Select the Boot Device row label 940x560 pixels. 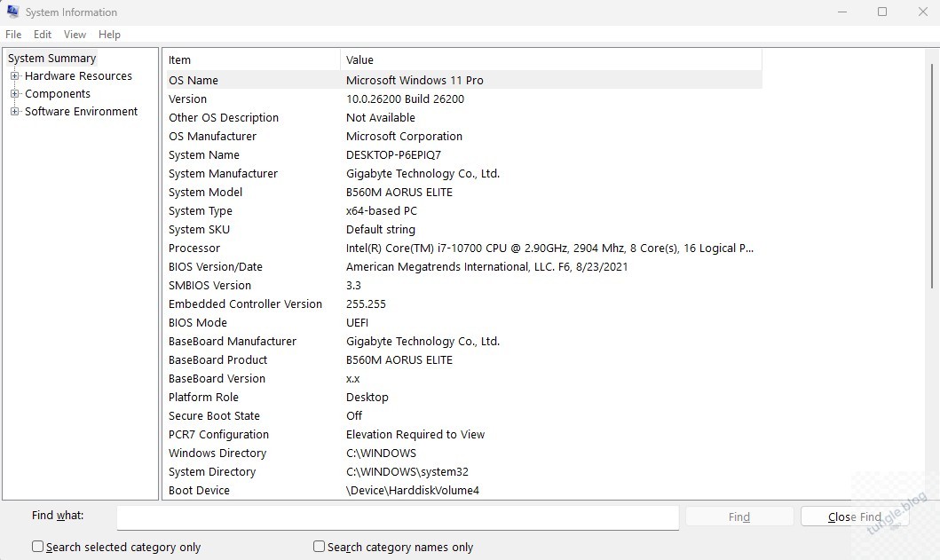[199, 489]
